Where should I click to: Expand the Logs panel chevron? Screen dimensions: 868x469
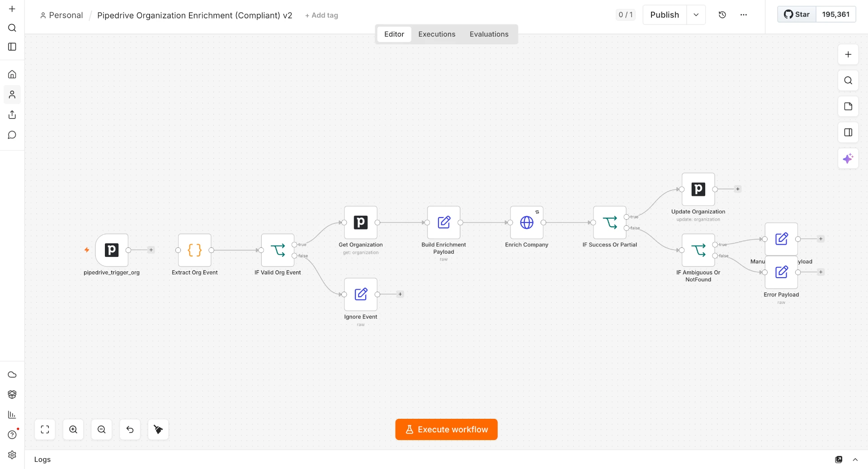click(x=855, y=460)
